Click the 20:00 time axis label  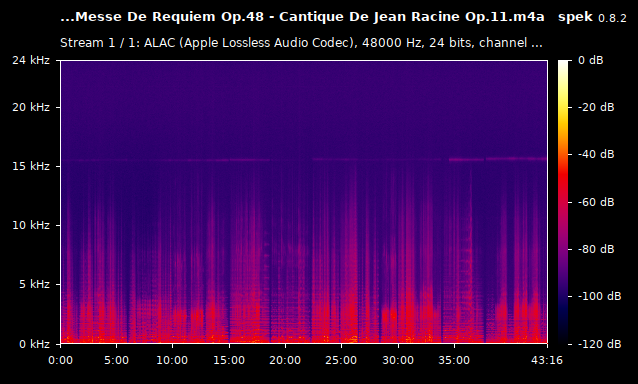coord(285,360)
